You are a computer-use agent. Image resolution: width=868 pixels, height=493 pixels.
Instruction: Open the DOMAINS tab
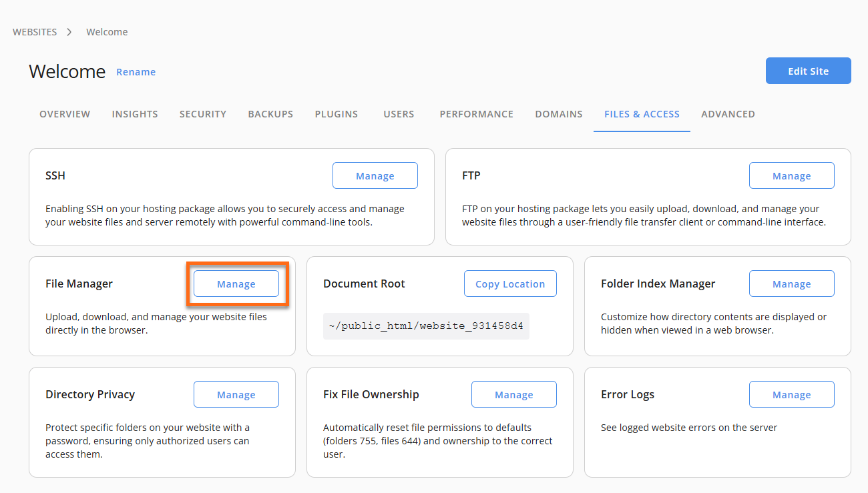559,114
